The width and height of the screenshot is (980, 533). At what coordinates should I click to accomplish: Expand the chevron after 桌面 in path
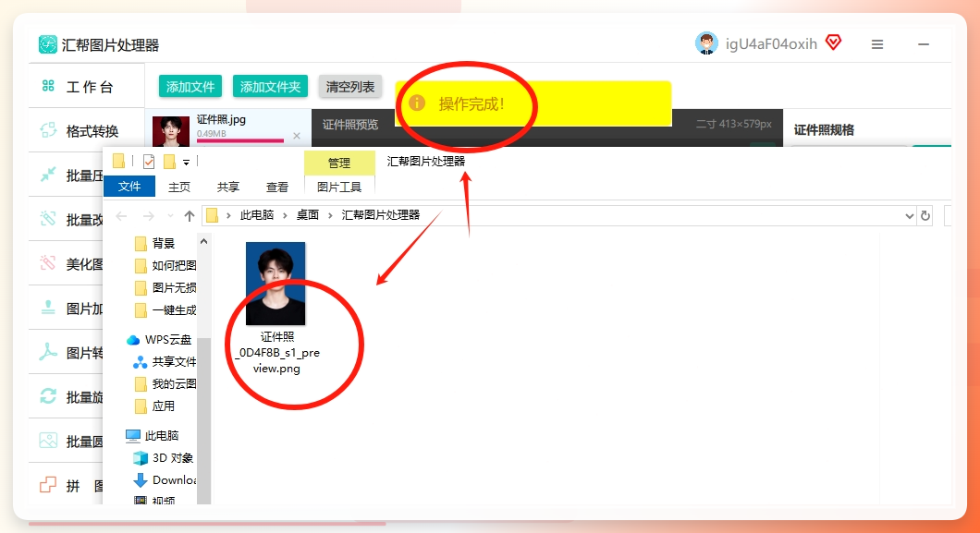330,215
